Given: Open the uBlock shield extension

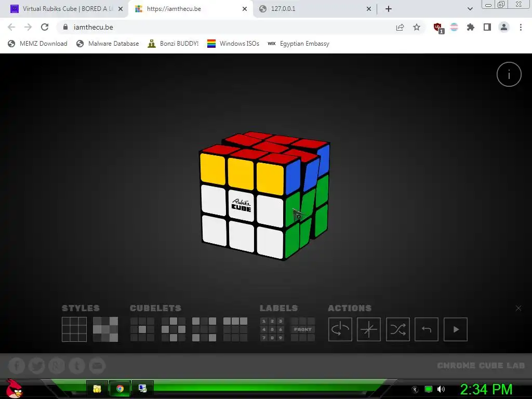Looking at the screenshot, I should (438, 28).
